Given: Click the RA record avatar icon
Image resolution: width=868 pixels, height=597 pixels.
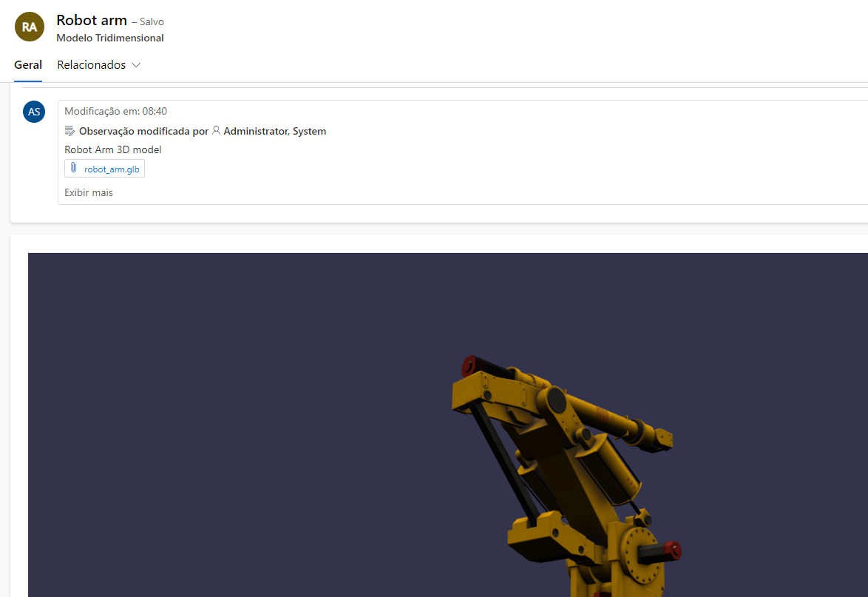Looking at the screenshot, I should tap(29, 26).
